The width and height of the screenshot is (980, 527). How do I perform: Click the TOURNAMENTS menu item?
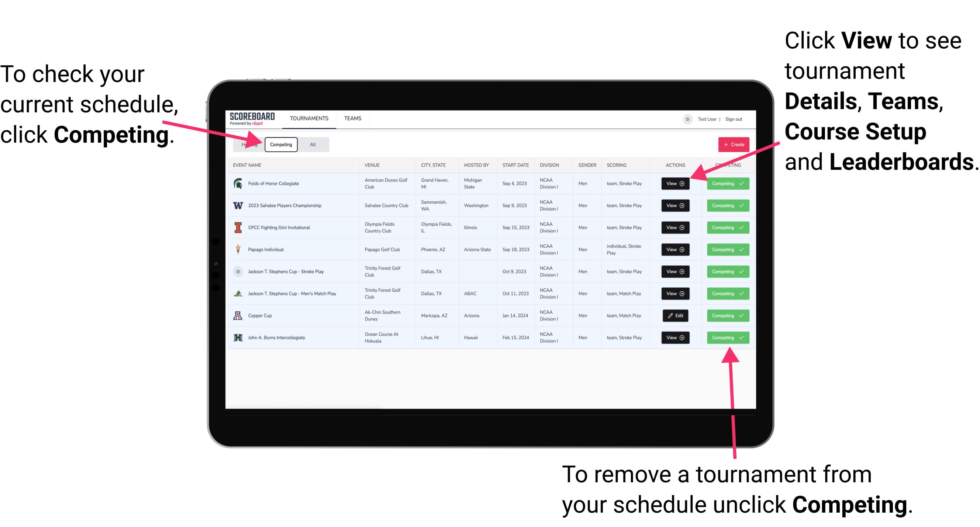pos(308,118)
